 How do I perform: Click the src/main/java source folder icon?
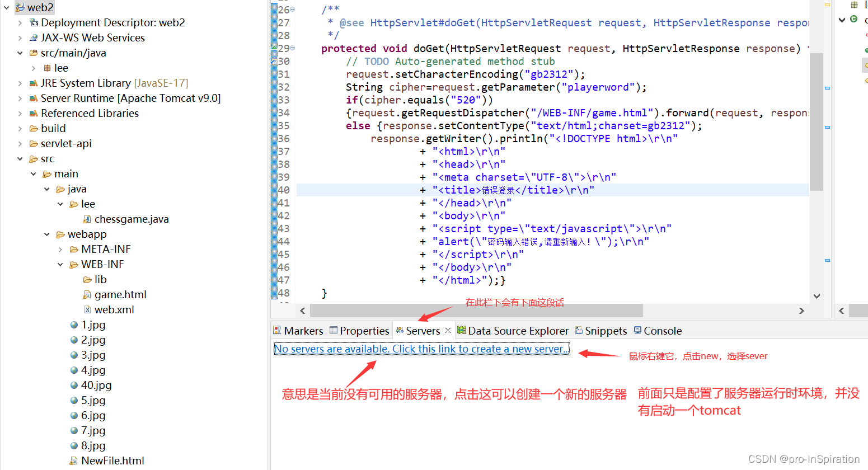[x=34, y=53]
